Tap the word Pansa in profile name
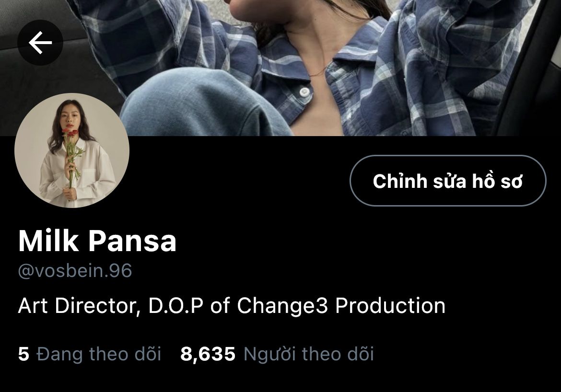This screenshot has height=392, width=561. (x=132, y=241)
